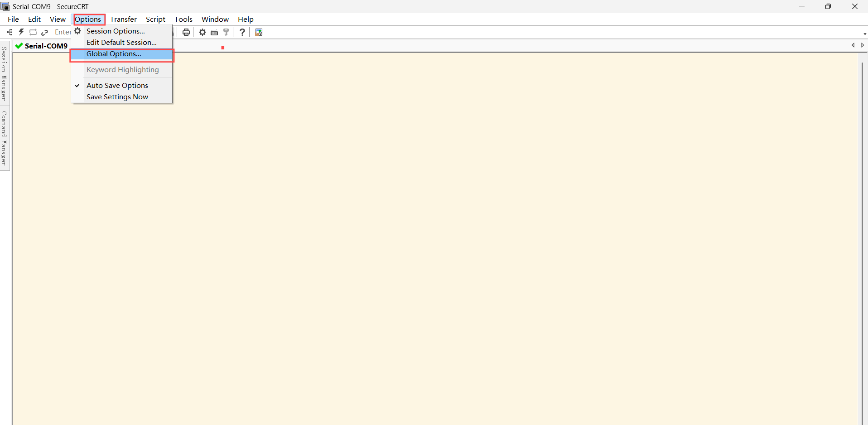Open the Transfer menu
The image size is (868, 425).
coord(123,19)
